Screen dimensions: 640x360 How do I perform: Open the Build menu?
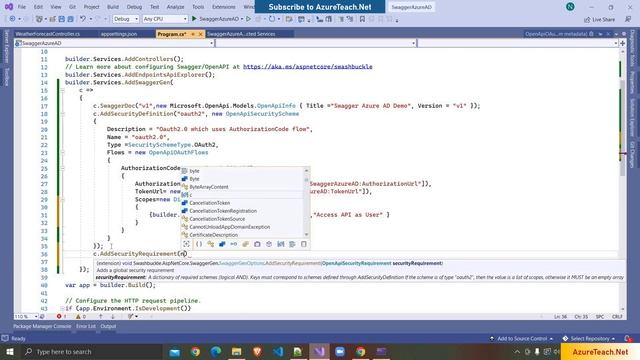tap(113, 7)
